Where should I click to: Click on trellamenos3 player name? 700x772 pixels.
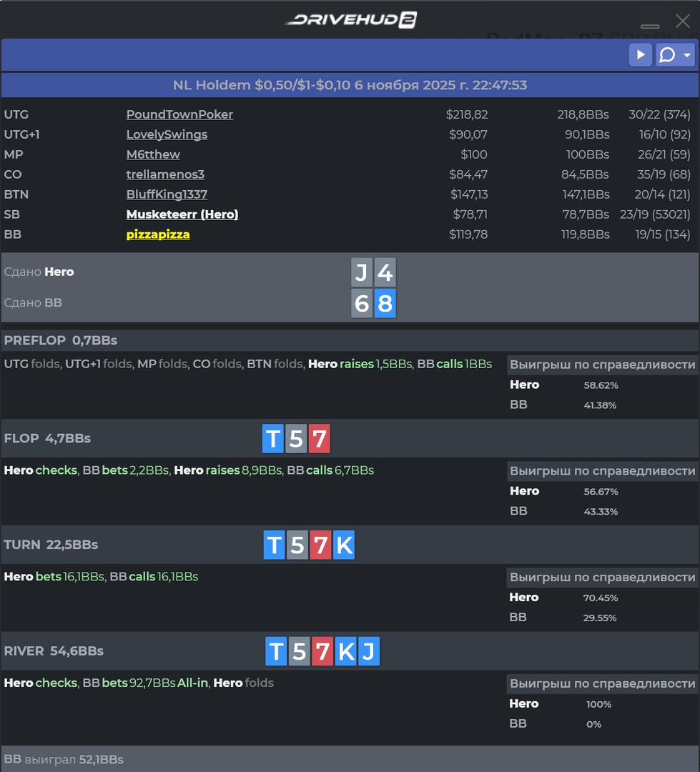(165, 174)
